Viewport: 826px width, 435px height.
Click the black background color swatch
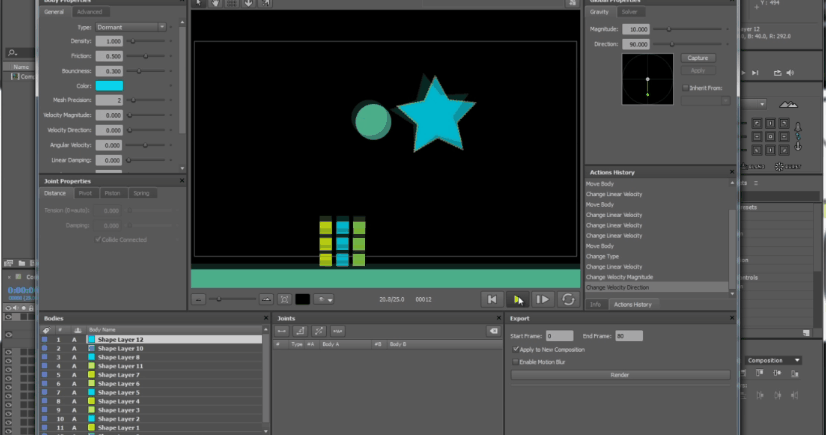coord(302,300)
